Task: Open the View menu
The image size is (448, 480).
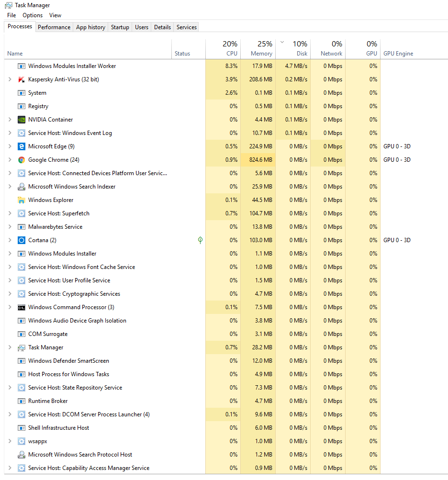Action: (x=55, y=15)
